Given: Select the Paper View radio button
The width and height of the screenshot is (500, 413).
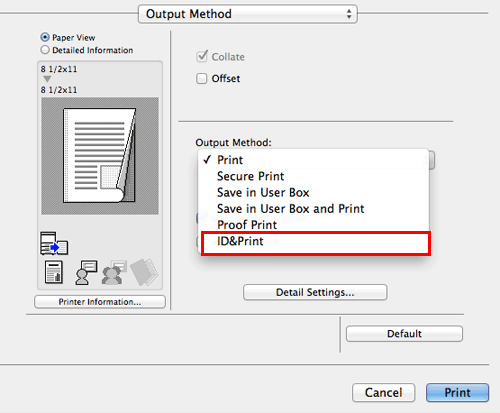Looking at the screenshot, I should 45,37.
